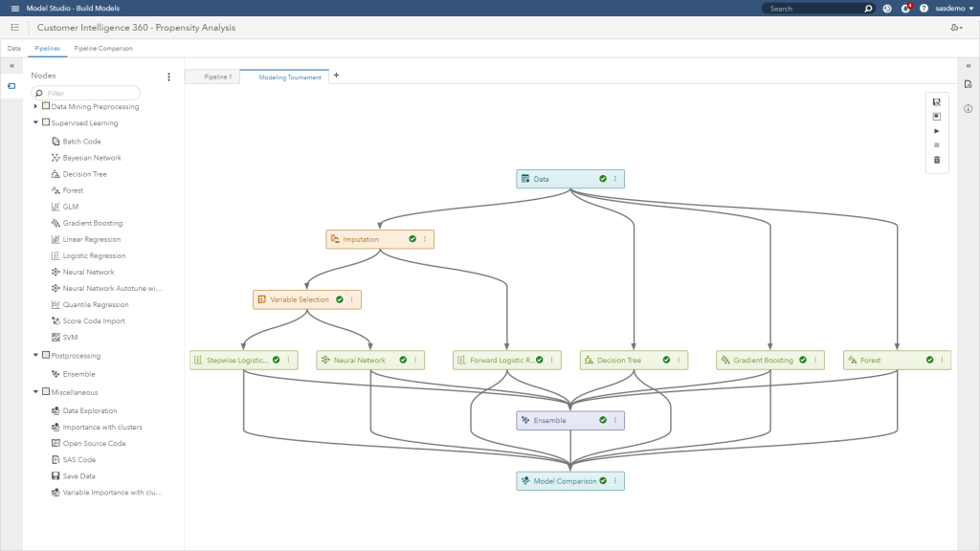Switch to the Pipeline 1 tab
The image size is (980, 551).
[217, 77]
